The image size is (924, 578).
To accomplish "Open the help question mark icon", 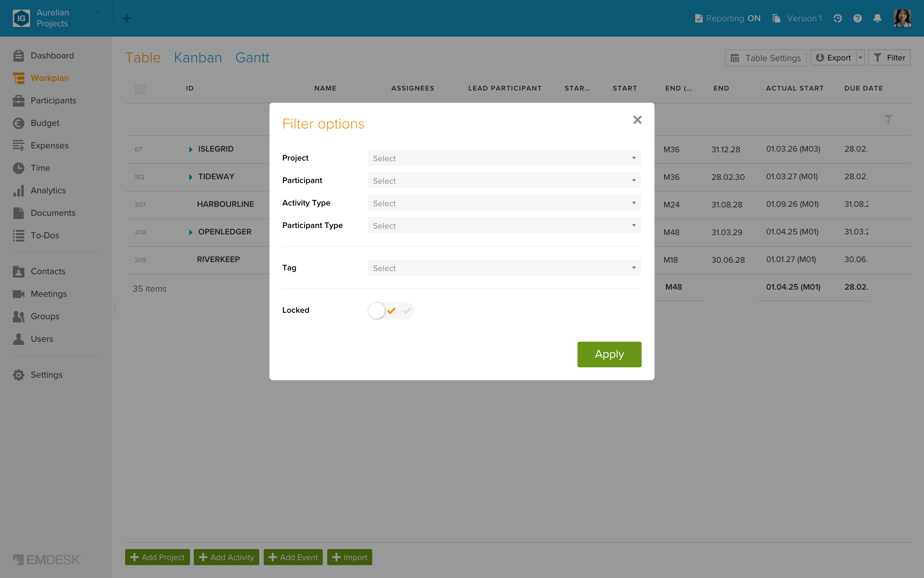I will (x=858, y=18).
